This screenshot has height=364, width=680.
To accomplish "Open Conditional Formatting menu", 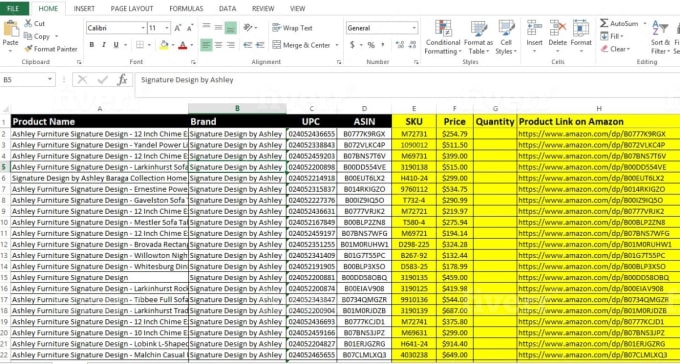I will 443,37.
